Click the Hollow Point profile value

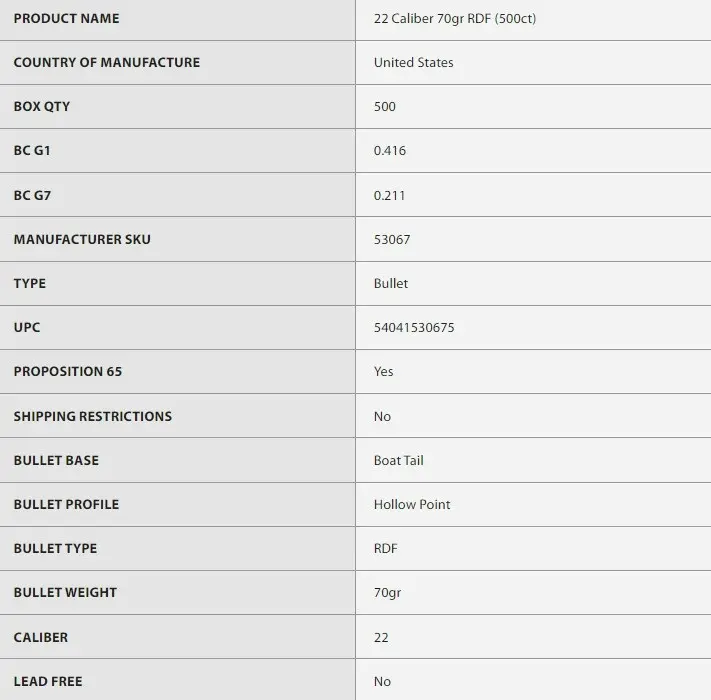[412, 504]
